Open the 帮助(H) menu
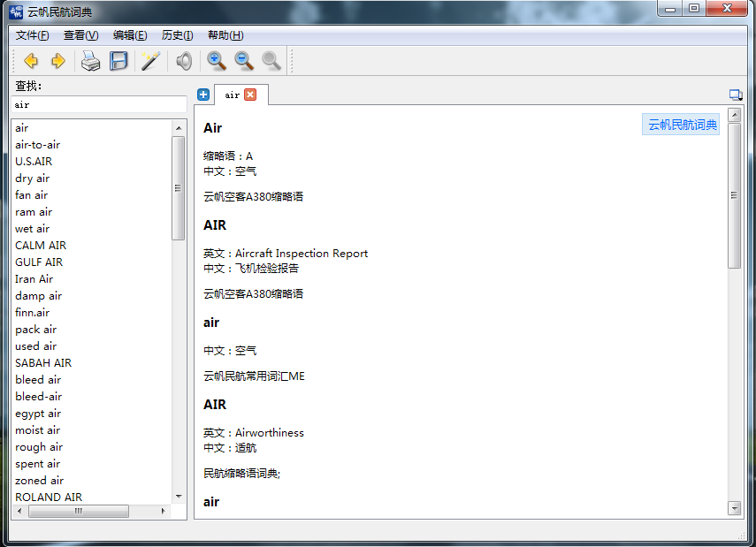Image resolution: width=756 pixels, height=547 pixels. (225, 35)
